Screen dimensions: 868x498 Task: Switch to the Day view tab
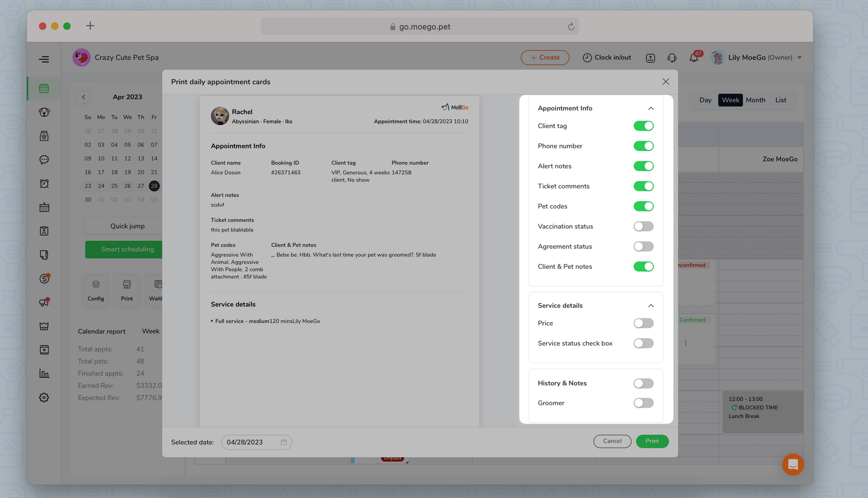point(705,100)
